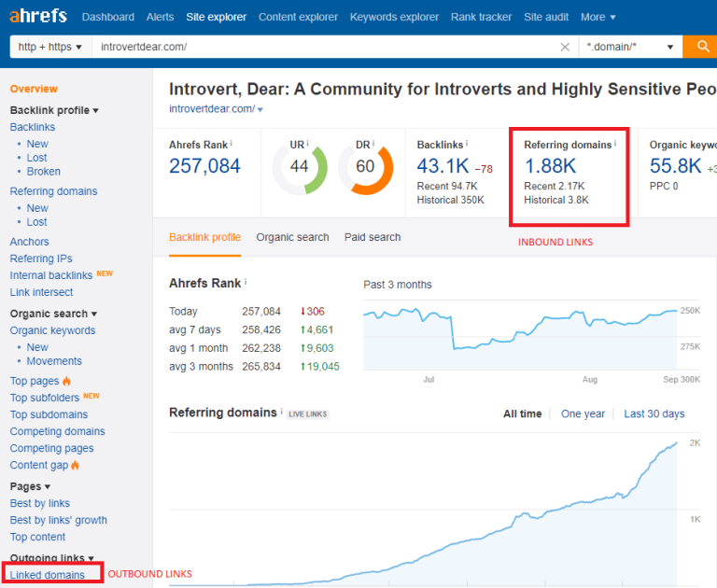Click info icon beside DR gauge
The image size is (717, 588).
(373, 144)
